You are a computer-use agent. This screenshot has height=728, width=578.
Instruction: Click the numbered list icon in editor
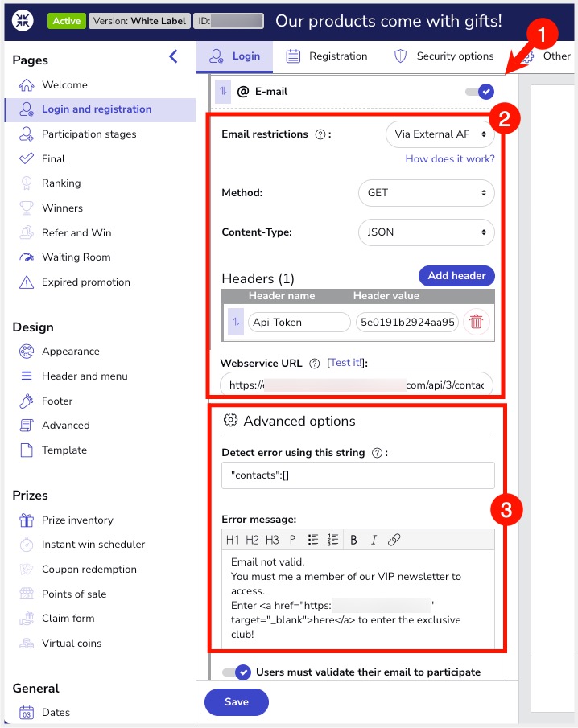click(333, 541)
